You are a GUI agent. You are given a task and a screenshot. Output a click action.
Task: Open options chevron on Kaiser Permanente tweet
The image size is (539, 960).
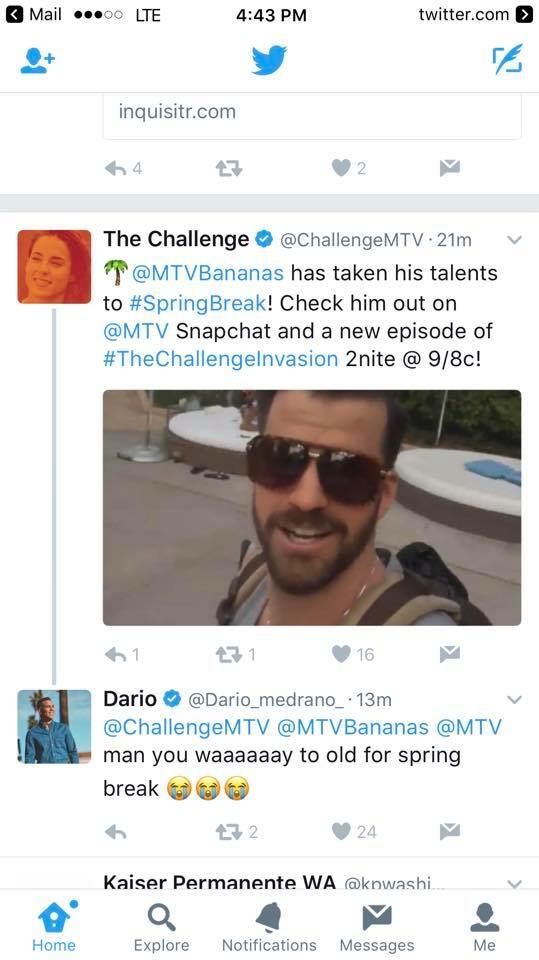(x=515, y=883)
